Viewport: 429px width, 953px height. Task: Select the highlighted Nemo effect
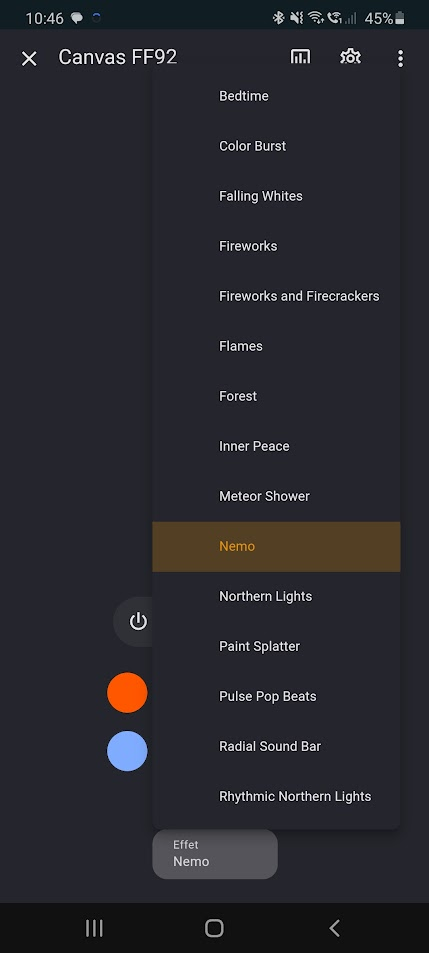pyautogui.click(x=276, y=546)
